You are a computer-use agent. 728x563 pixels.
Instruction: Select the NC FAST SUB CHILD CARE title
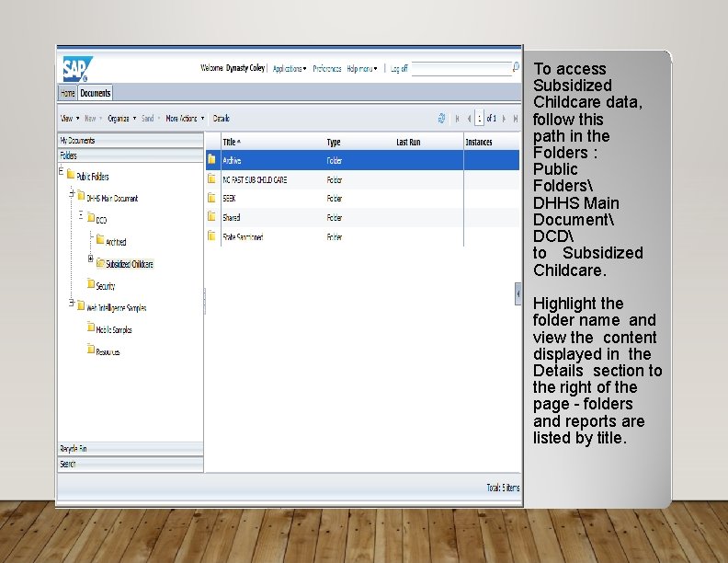tap(255, 179)
